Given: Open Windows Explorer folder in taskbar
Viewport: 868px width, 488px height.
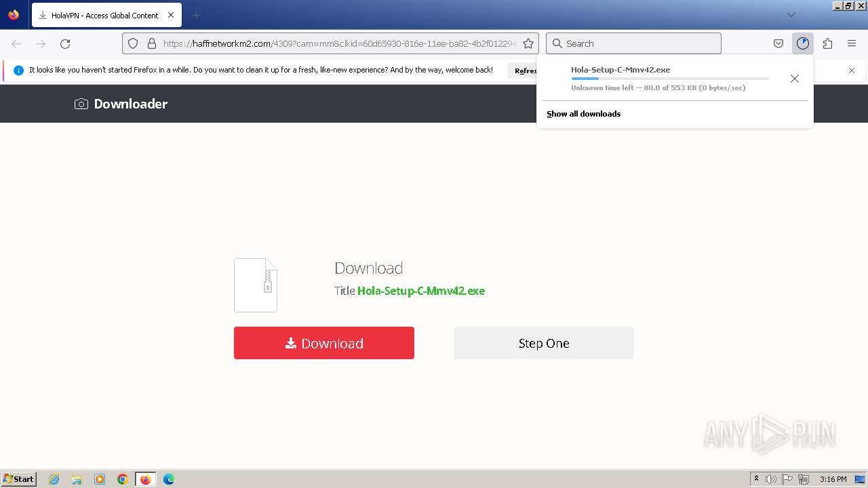Looking at the screenshot, I should (x=77, y=479).
